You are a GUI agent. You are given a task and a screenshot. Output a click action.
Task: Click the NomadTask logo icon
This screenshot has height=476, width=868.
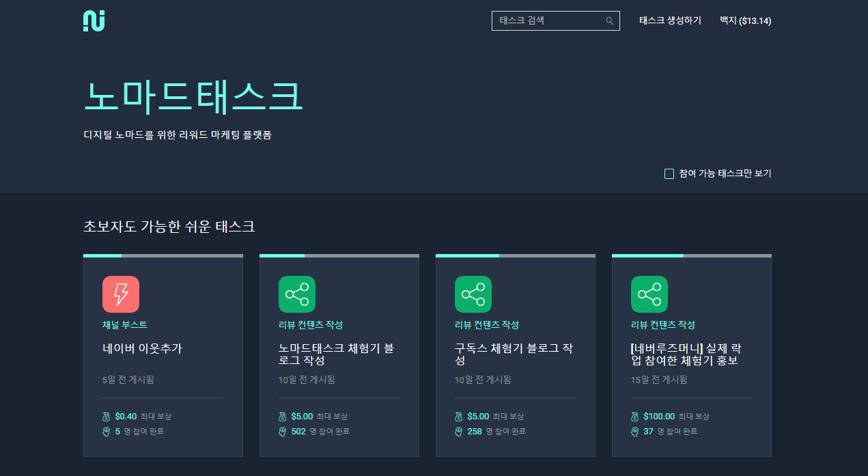[94, 21]
